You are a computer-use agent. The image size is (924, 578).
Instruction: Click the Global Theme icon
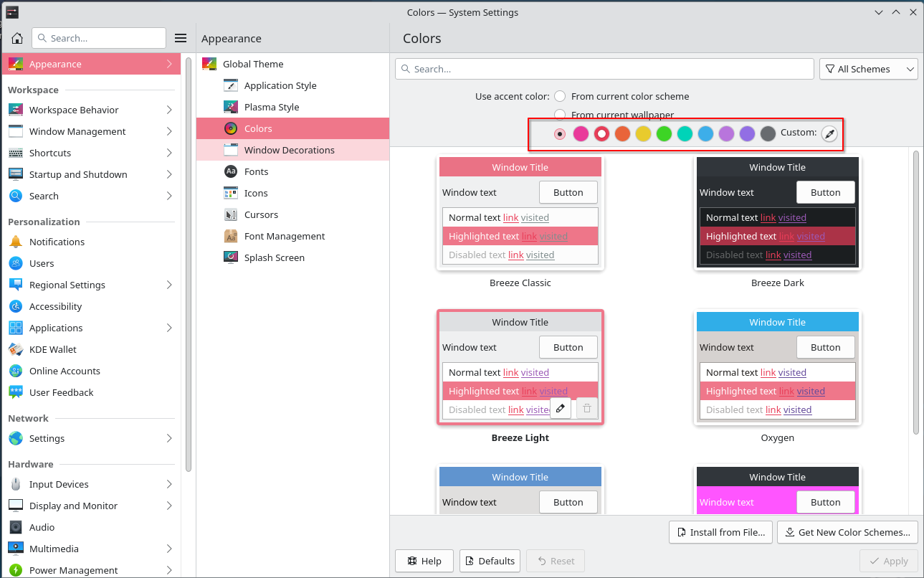209,64
